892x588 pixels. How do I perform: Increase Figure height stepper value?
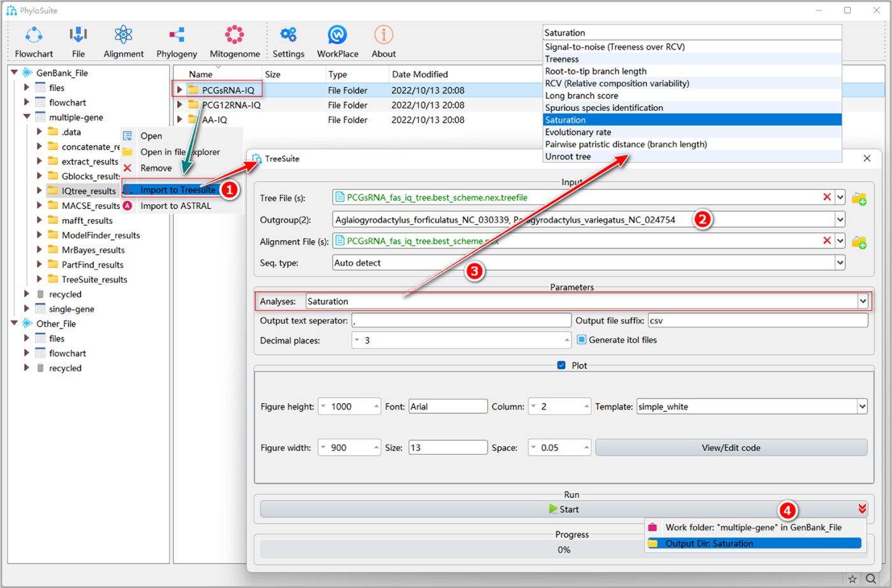pyautogui.click(x=377, y=406)
